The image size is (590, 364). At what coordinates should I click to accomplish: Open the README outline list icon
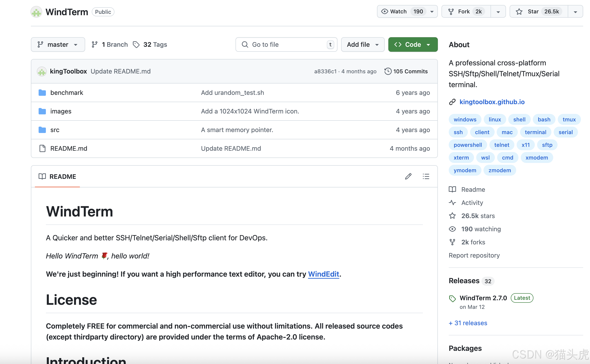(426, 177)
